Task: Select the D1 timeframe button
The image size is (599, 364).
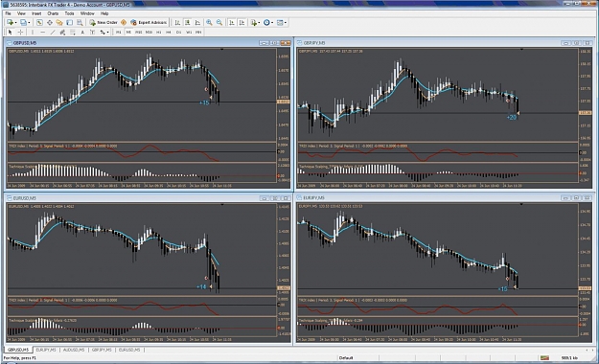Action: click(x=178, y=32)
